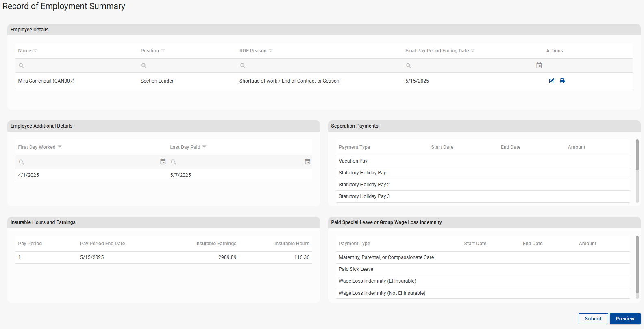644x329 pixels.
Task: Open calendar picker for Last Day Paid filter
Action: 308,162
